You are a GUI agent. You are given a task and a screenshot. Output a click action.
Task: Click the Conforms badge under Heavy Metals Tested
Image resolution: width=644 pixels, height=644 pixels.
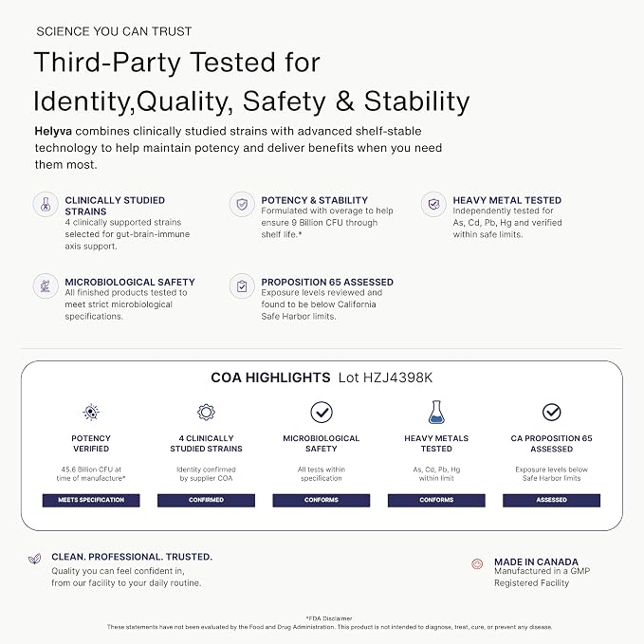pos(436,500)
